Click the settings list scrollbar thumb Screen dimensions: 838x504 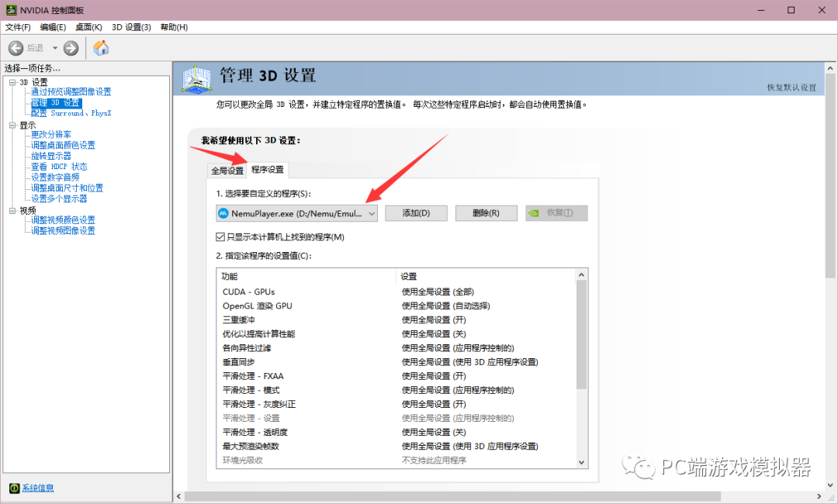(581, 335)
